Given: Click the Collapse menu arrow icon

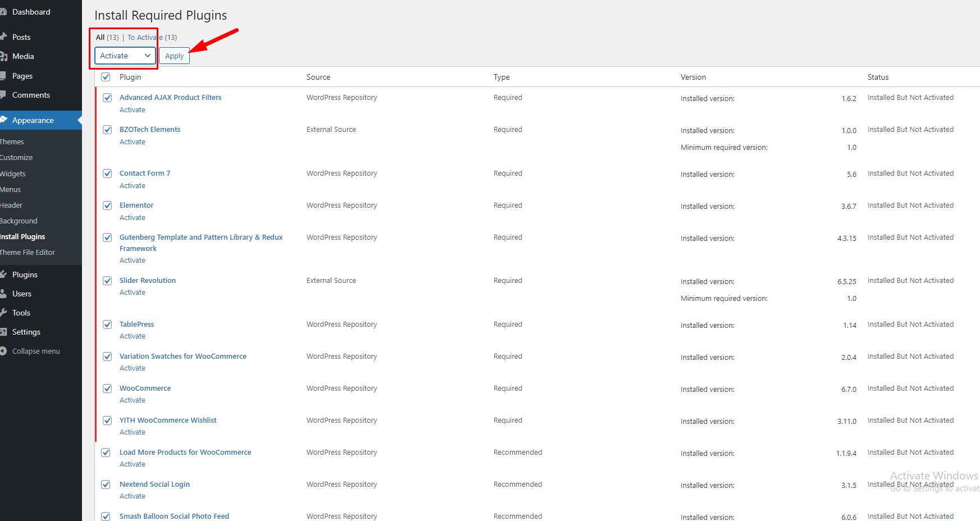Looking at the screenshot, I should (x=3, y=351).
